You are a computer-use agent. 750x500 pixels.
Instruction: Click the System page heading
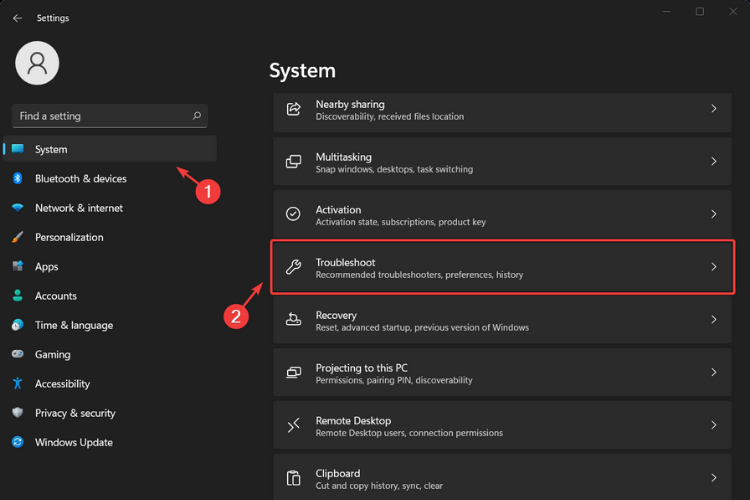pos(302,70)
